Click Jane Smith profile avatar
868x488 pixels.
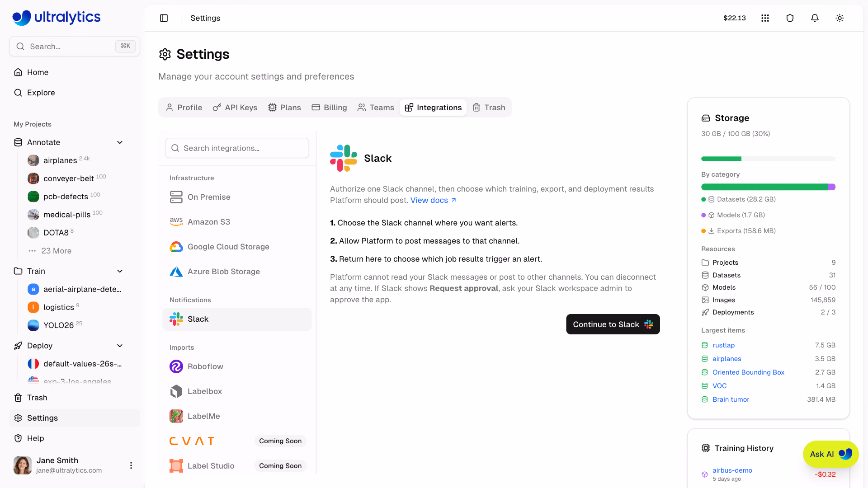[23, 465]
